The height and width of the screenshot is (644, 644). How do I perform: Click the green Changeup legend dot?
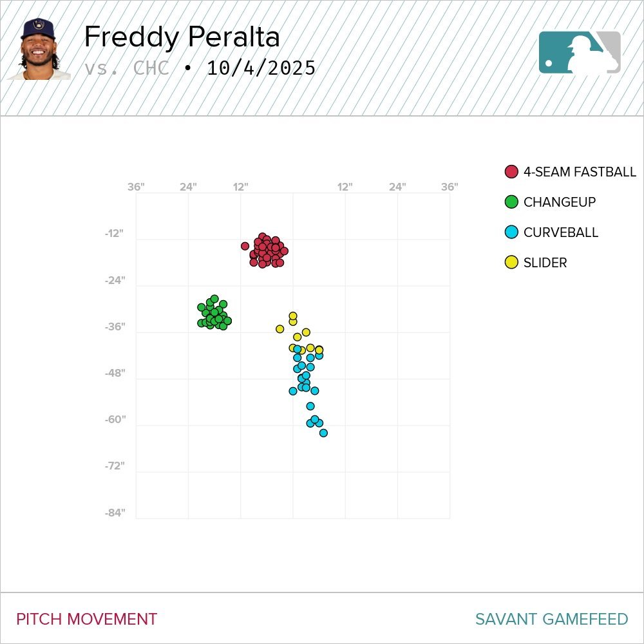coord(511,202)
